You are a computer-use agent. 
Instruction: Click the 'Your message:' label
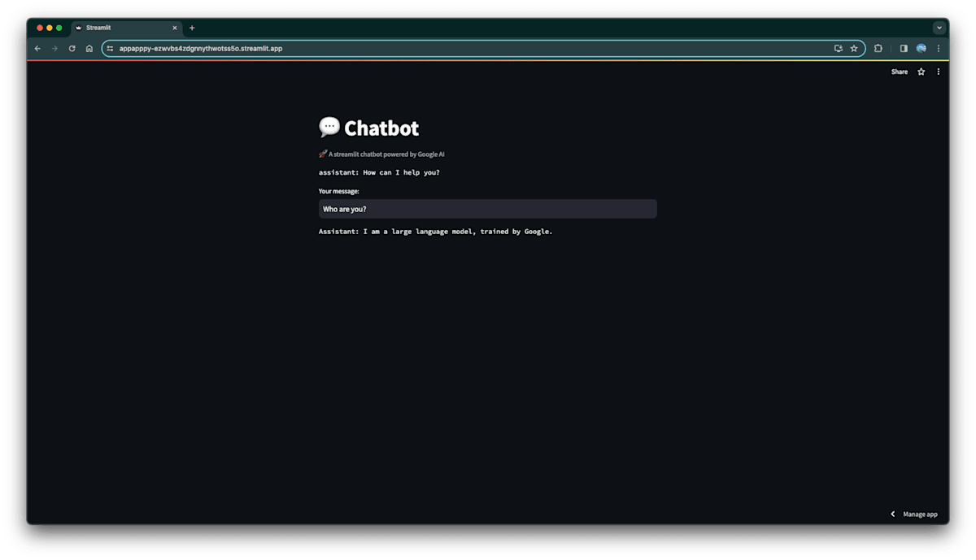(338, 192)
